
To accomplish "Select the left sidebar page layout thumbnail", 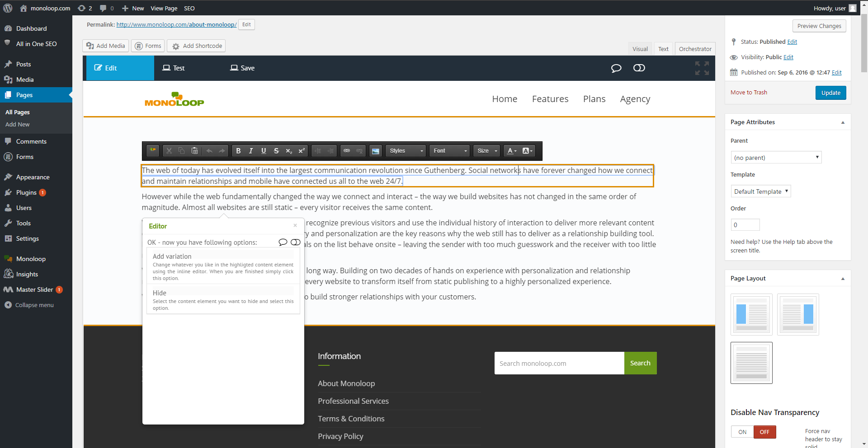I will pyautogui.click(x=751, y=314).
